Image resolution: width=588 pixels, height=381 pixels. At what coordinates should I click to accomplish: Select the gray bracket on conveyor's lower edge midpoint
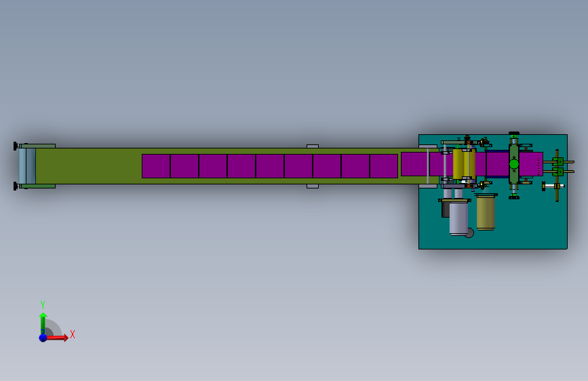click(313, 186)
